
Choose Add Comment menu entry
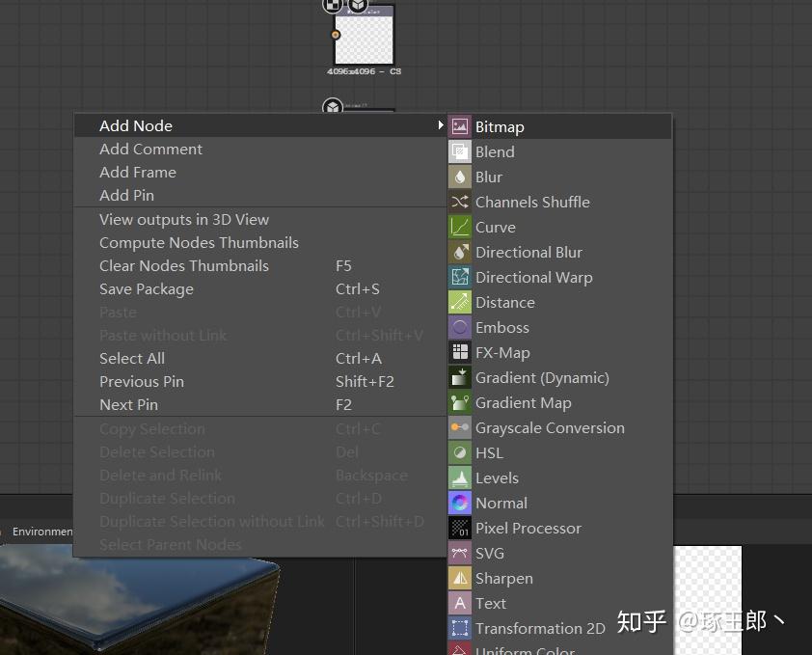[x=259, y=149]
